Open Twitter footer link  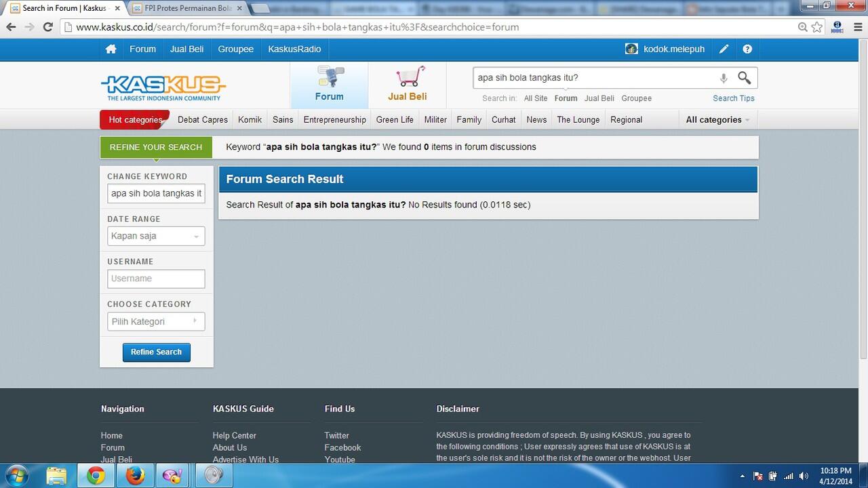point(336,436)
